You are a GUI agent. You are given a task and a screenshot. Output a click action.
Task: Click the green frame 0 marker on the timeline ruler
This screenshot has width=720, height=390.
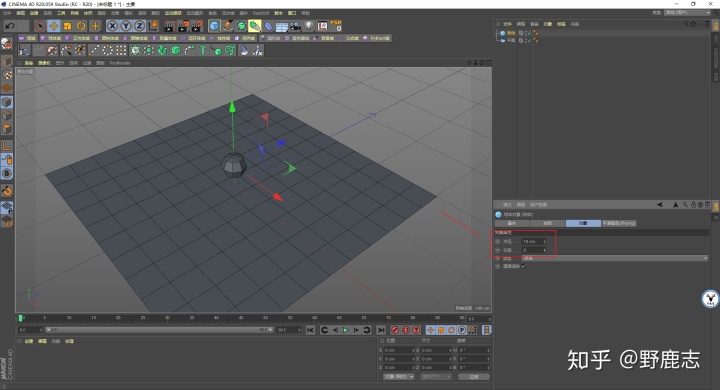coord(20,318)
